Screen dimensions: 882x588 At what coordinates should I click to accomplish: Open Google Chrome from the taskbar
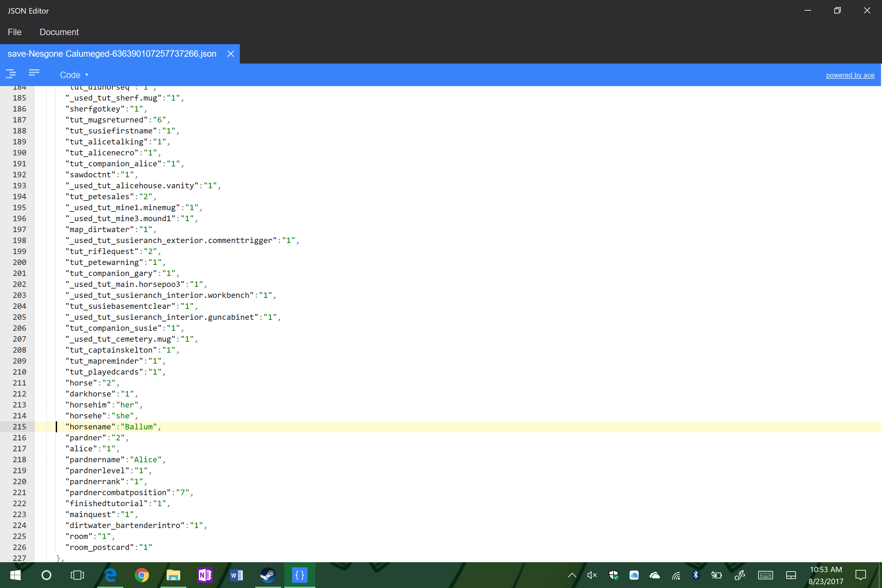pos(142,575)
